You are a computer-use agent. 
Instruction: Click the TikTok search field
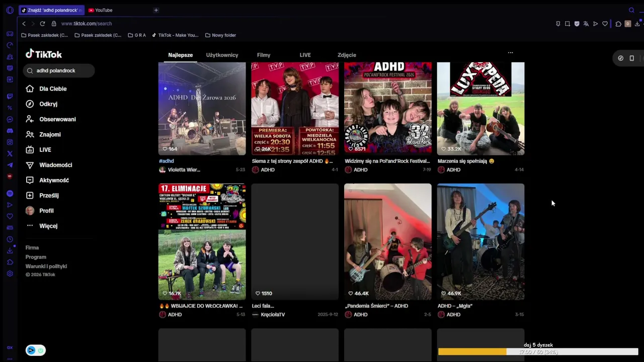[59, 71]
